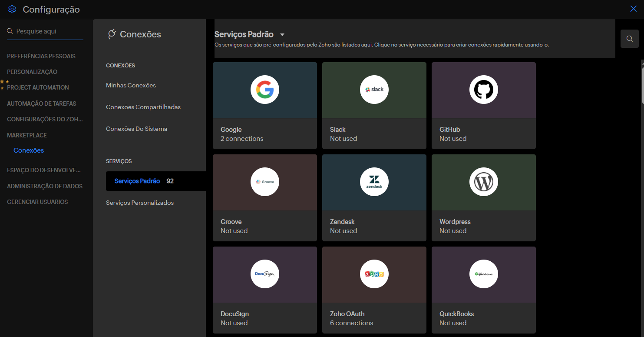Screen dimensions: 644x337
Task: Click the QuickBooks service name
Action: click(x=457, y=314)
